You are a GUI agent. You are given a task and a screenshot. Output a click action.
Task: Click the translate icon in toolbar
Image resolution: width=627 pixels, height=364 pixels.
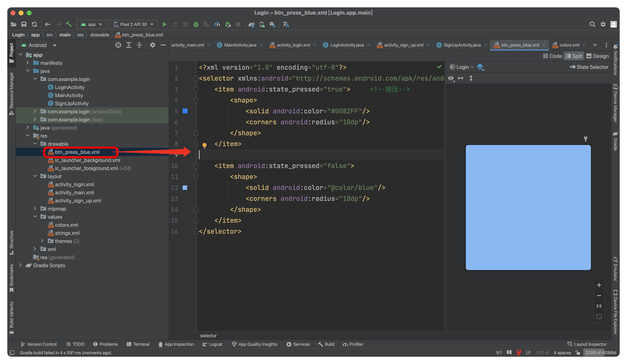[x=286, y=24]
